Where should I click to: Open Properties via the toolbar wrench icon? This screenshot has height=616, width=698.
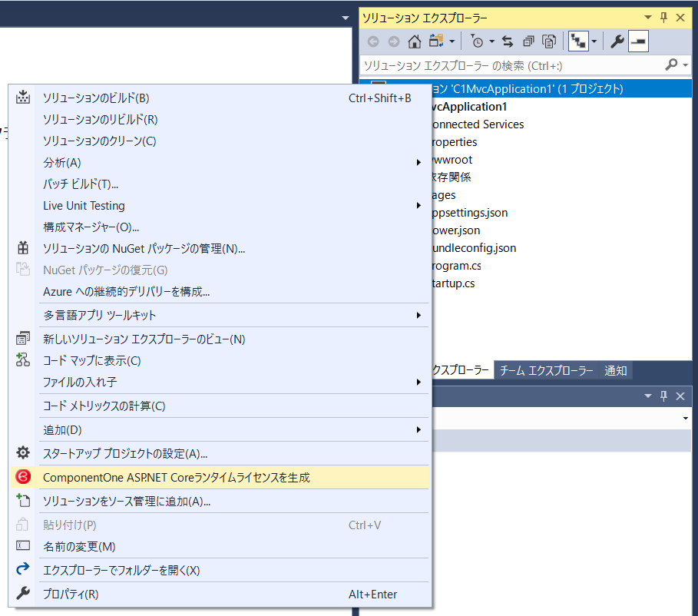(617, 42)
